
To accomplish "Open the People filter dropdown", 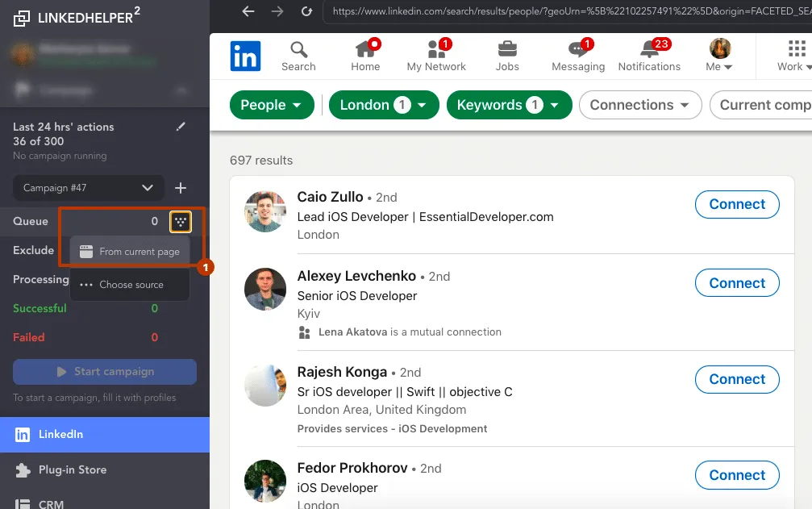I will click(x=272, y=105).
